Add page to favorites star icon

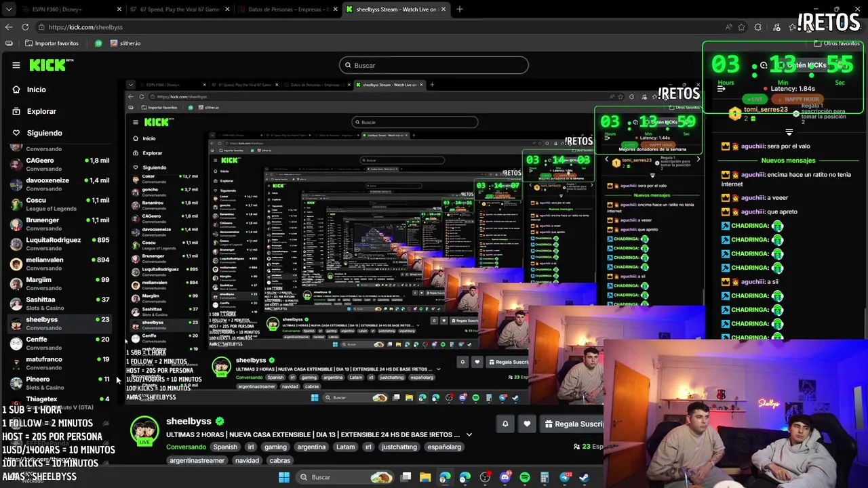(741, 27)
